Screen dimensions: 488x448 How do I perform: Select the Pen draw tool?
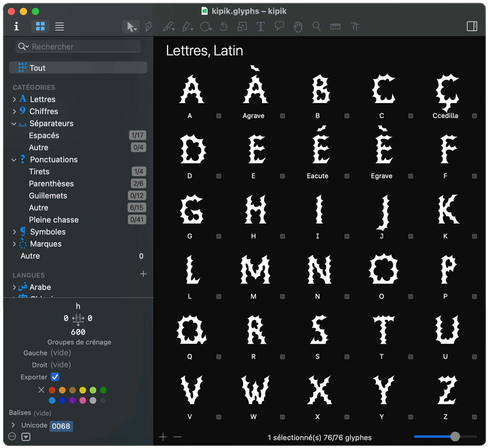pos(149,27)
